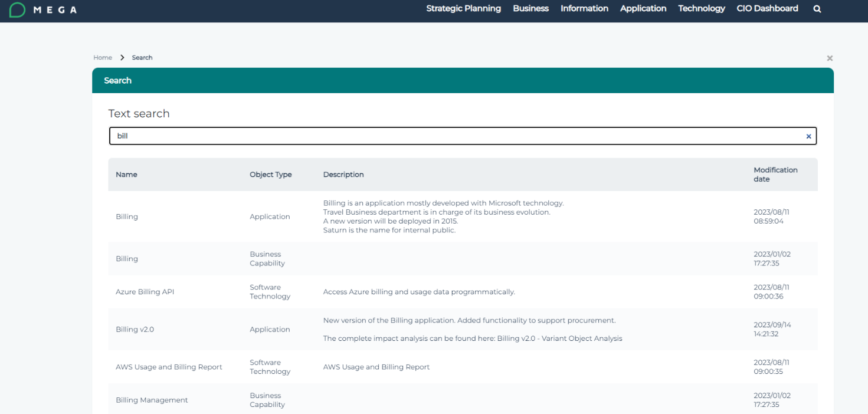Clear the search text with x icon
The width and height of the screenshot is (868, 414).
pos(808,136)
